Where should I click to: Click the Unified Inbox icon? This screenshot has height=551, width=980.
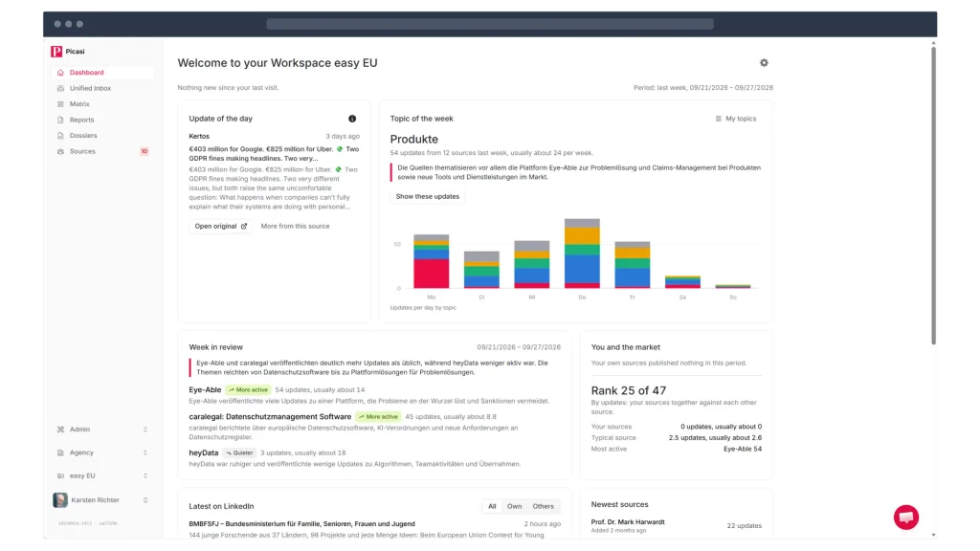[60, 88]
